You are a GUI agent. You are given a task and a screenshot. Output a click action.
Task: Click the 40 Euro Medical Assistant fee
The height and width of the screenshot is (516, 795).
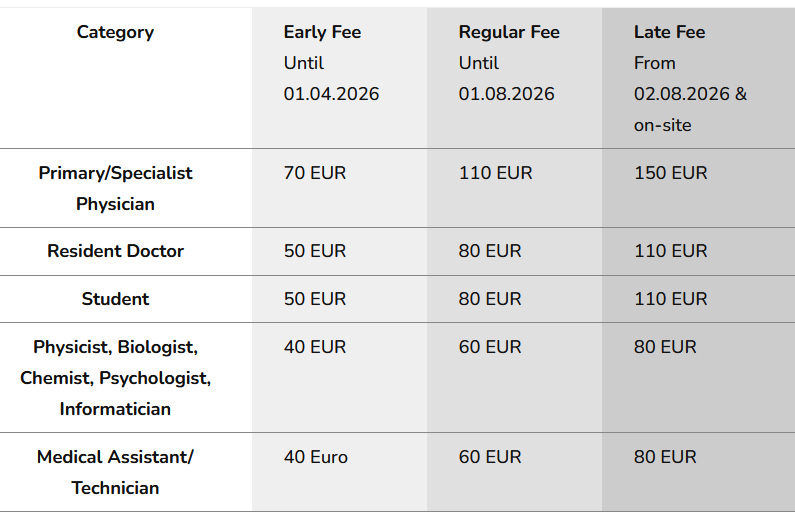(x=316, y=457)
